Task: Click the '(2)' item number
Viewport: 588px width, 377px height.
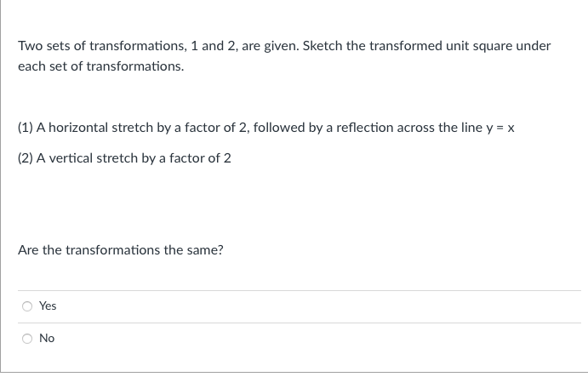Action: click(26, 158)
